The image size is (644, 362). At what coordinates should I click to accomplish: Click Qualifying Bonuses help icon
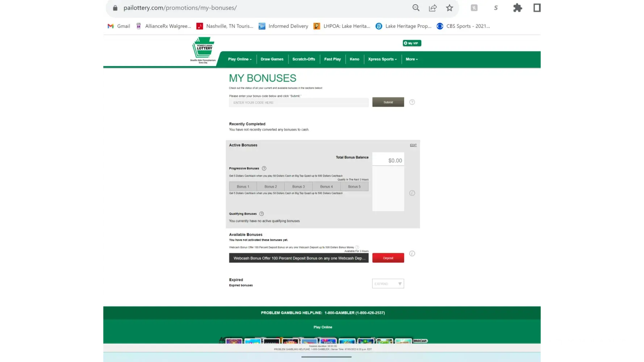click(262, 214)
